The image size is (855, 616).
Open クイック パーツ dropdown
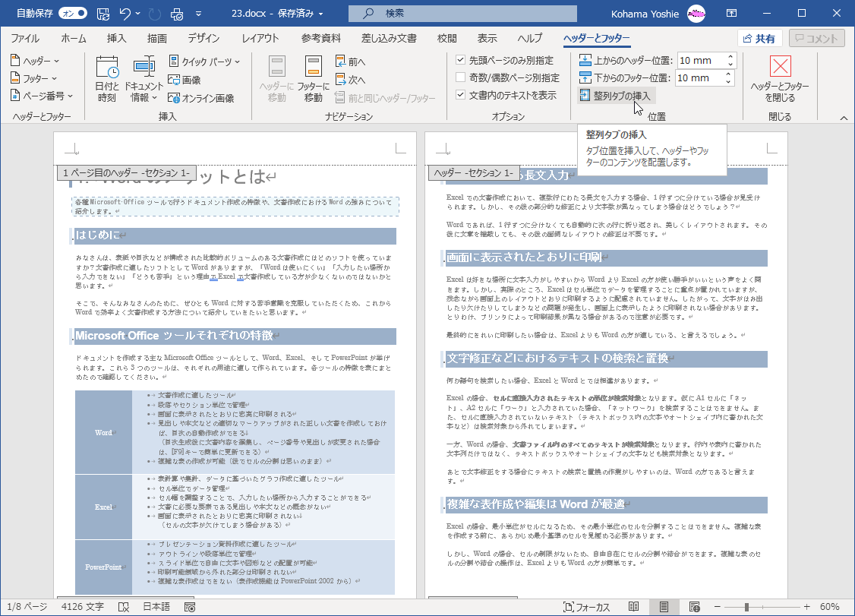pyautogui.click(x=204, y=62)
